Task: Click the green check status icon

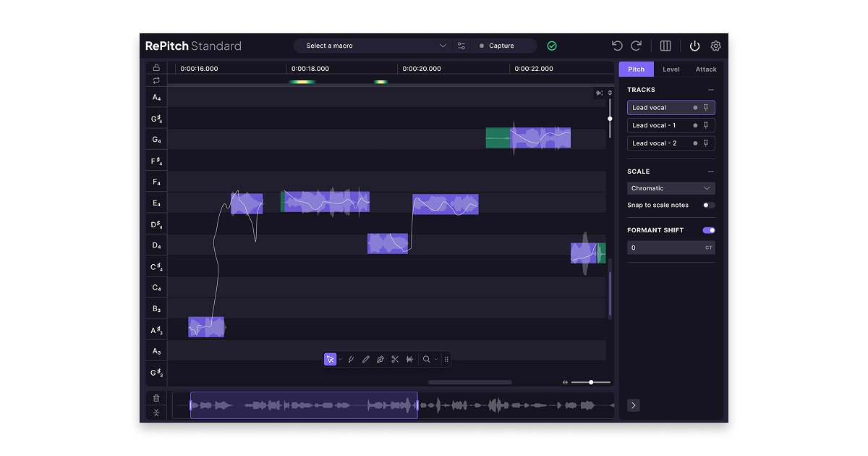Action: tap(552, 46)
